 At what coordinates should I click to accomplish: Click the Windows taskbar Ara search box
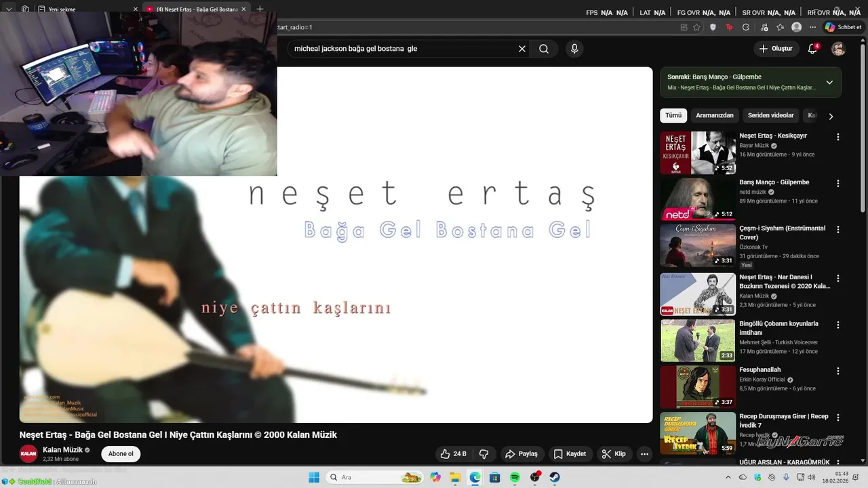point(376,477)
